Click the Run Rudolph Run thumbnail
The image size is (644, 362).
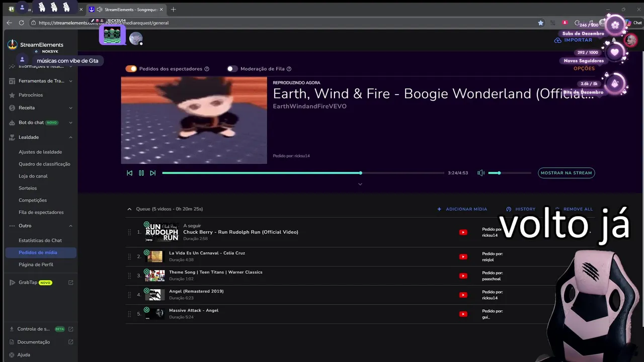point(162,232)
